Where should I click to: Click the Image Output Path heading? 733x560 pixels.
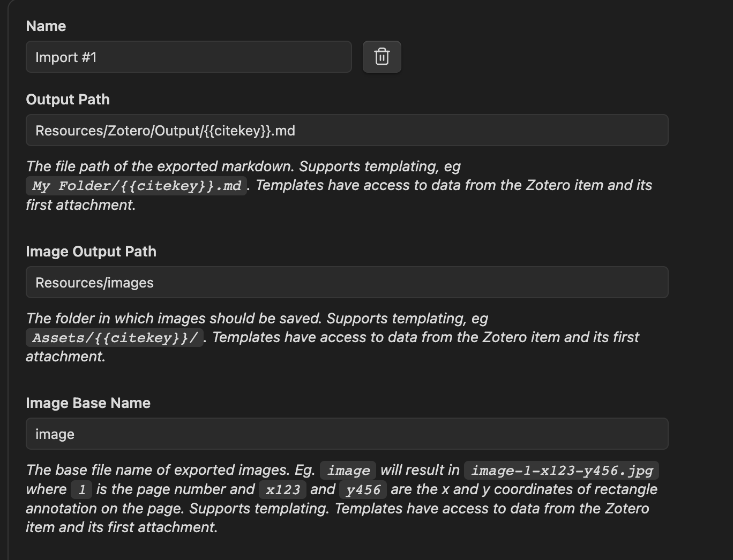pyautogui.click(x=91, y=251)
